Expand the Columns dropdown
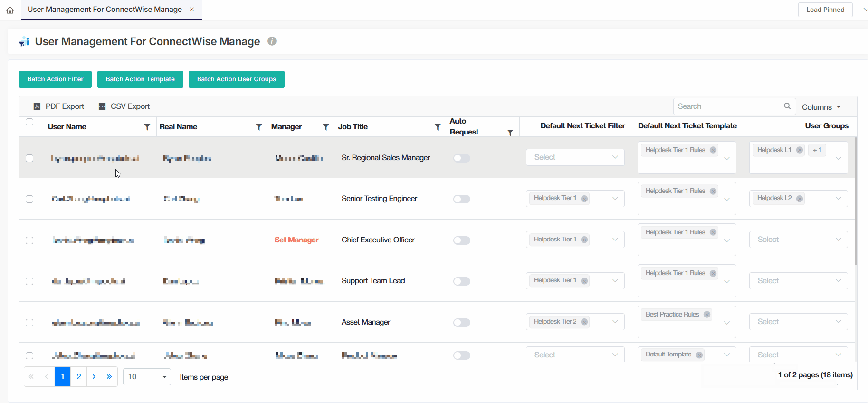This screenshot has height=403, width=868. click(x=821, y=107)
